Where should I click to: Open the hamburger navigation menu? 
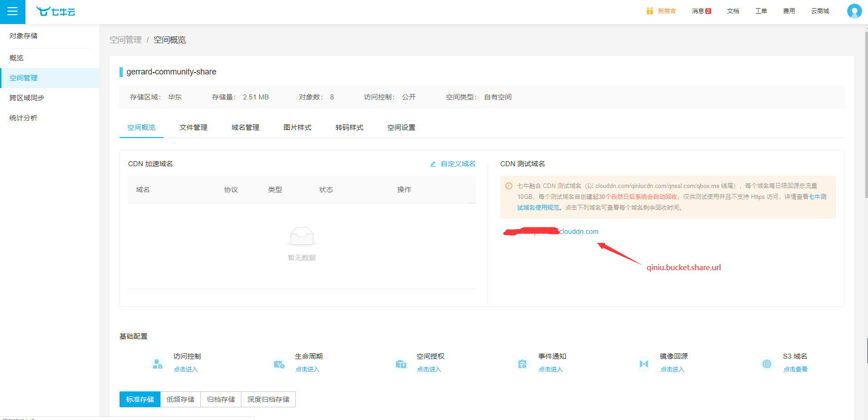click(13, 11)
